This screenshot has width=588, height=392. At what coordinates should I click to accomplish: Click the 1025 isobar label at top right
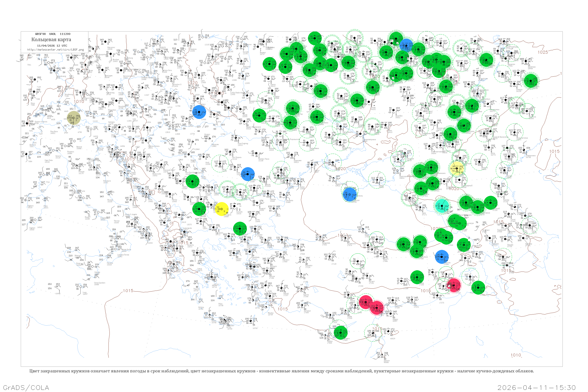543,52
